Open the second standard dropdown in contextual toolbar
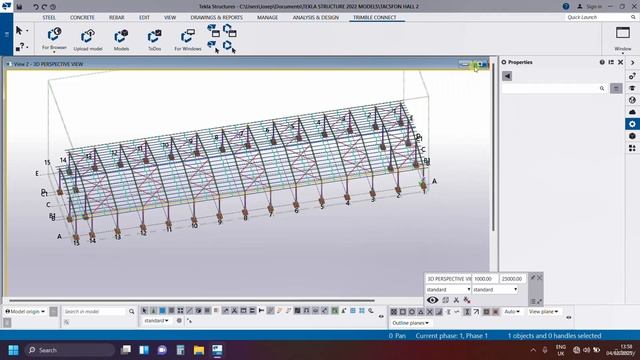640x360 pixels. [495, 289]
